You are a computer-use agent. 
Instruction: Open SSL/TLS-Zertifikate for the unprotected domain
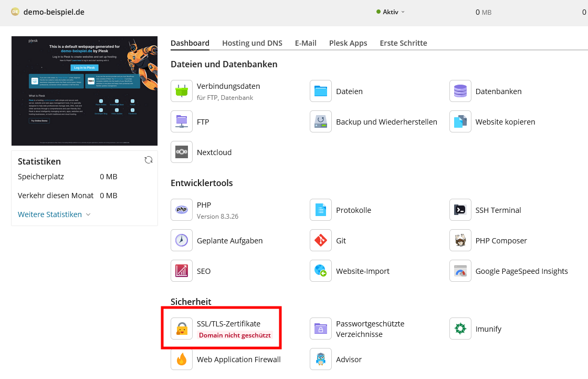click(181, 327)
